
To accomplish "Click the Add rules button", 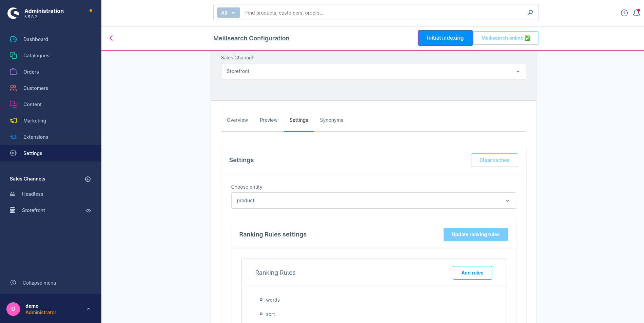I will (472, 273).
